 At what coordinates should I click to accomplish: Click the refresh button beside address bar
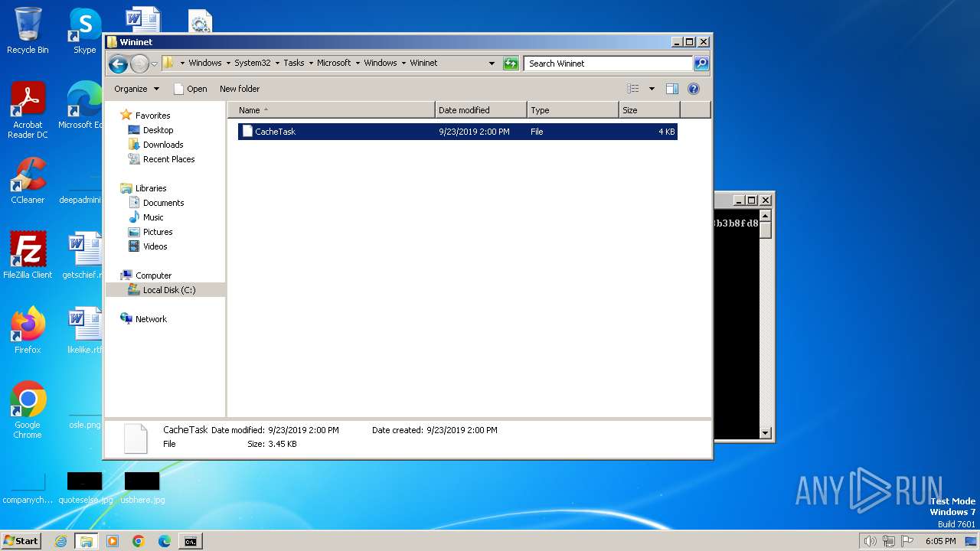(511, 64)
